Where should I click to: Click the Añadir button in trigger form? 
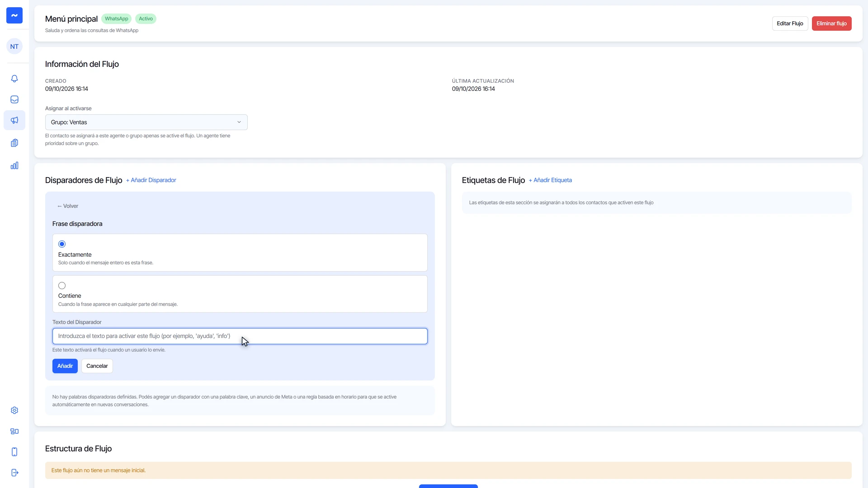[65, 366]
